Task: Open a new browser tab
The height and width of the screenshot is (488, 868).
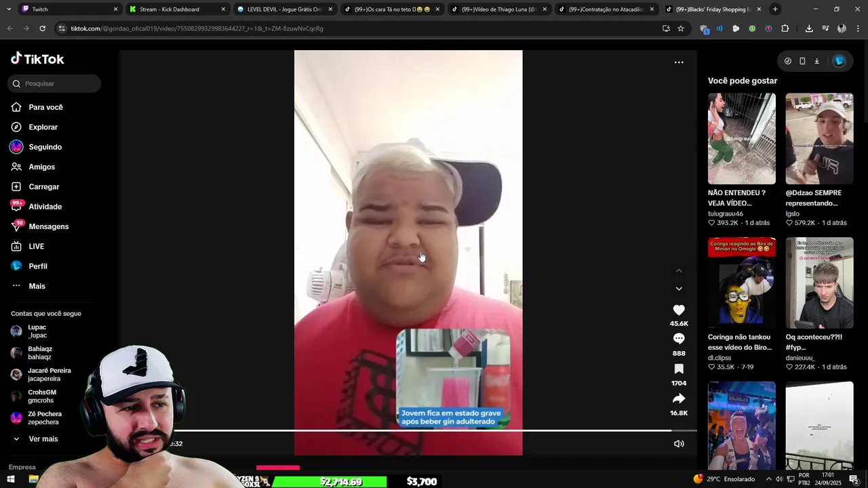Action: tap(775, 9)
